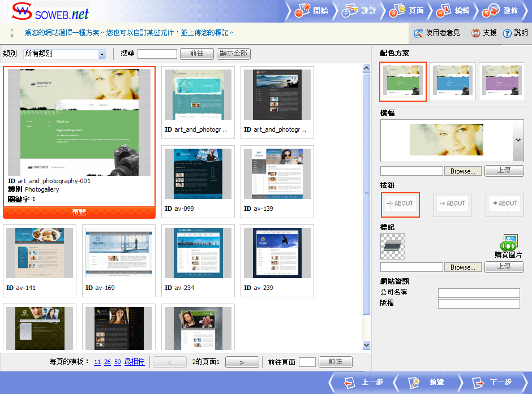Choose the third ABOUT button style
This screenshot has width=532, height=394.
click(504, 204)
